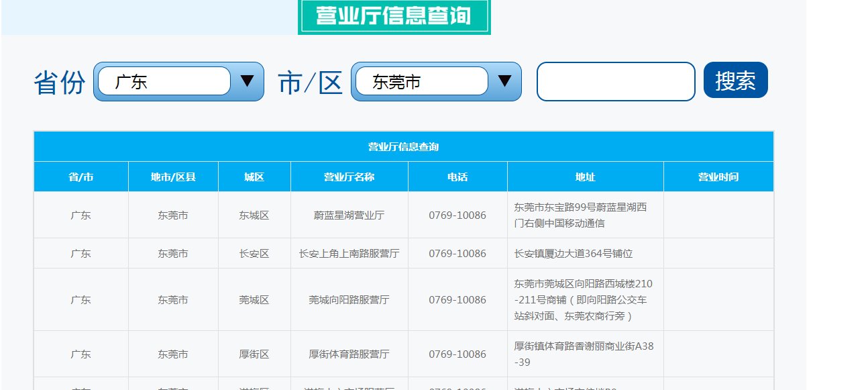Click the 莞城向阳路服营厅 entry
The height and width of the screenshot is (390, 868).
[348, 299]
